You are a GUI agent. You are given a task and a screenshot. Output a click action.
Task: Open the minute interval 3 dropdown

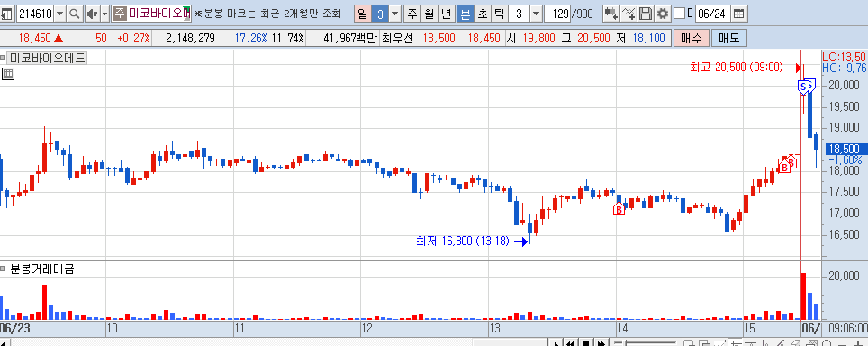click(537, 14)
